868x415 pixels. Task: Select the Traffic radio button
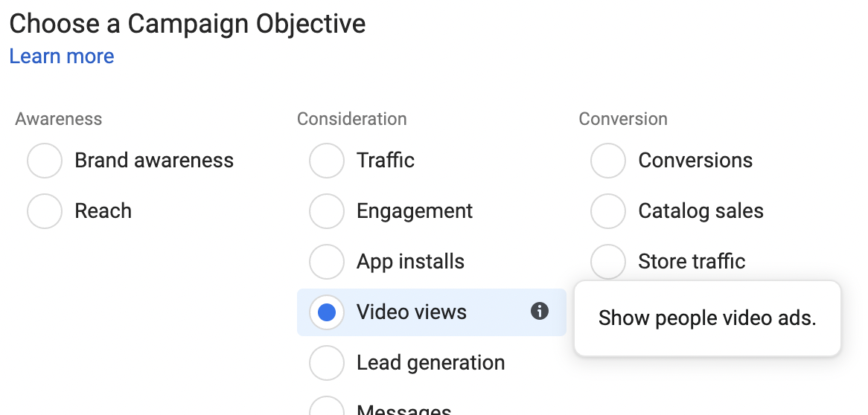327,161
